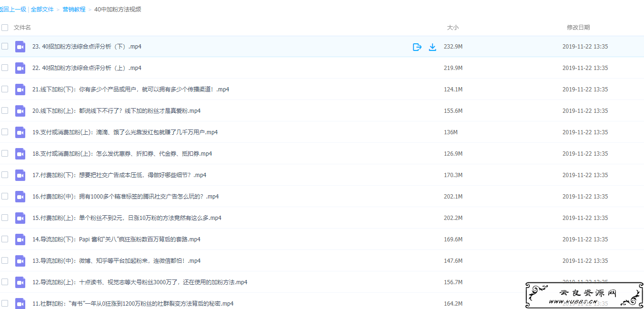Check the box for file 23 综合点评分析（下）
644x309 pixels.
pos(5,46)
